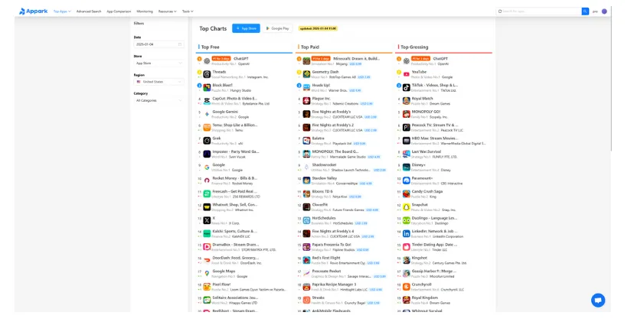Image resolution: width=644 pixels, height=322 pixels.
Task: Click the Appark logo
Action: [x=34, y=11]
